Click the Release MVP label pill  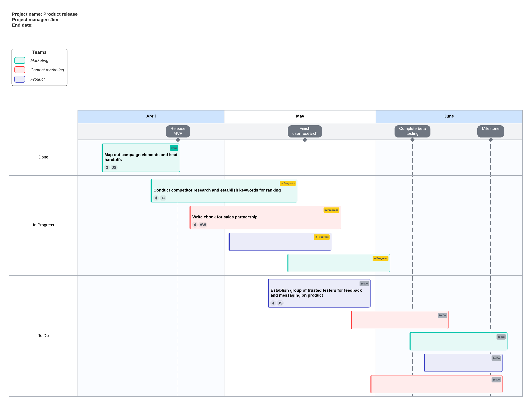click(178, 131)
